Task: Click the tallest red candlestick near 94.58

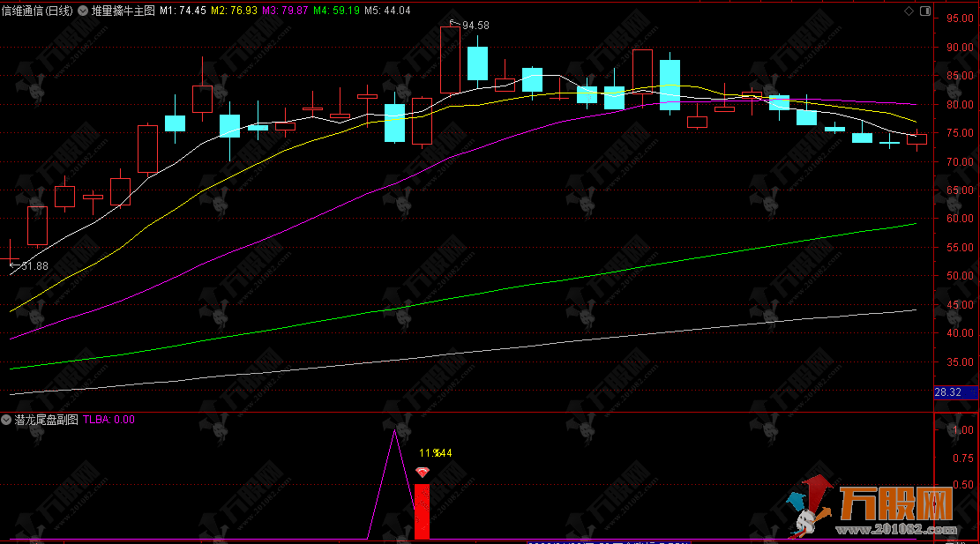Action: coord(450,60)
